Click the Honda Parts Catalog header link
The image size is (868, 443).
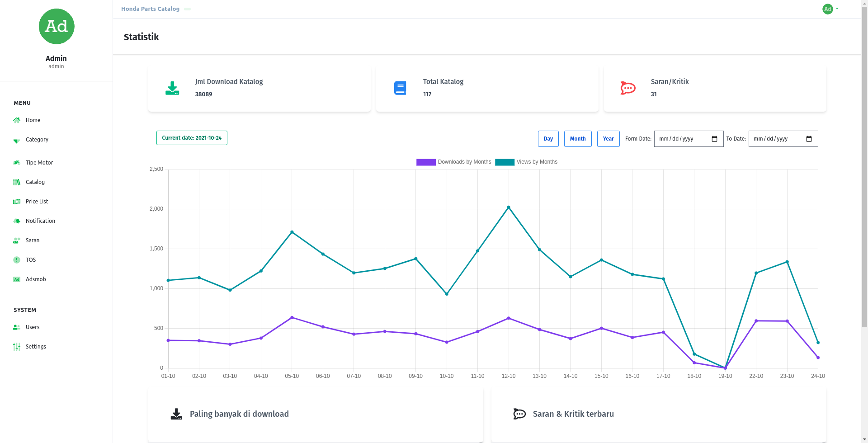pyautogui.click(x=150, y=9)
